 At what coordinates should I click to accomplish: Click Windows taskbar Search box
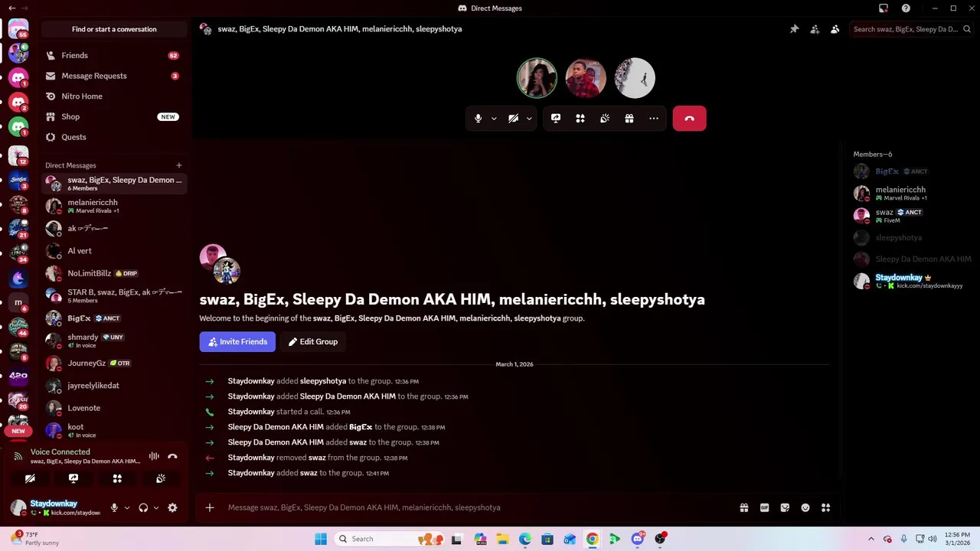point(387,539)
